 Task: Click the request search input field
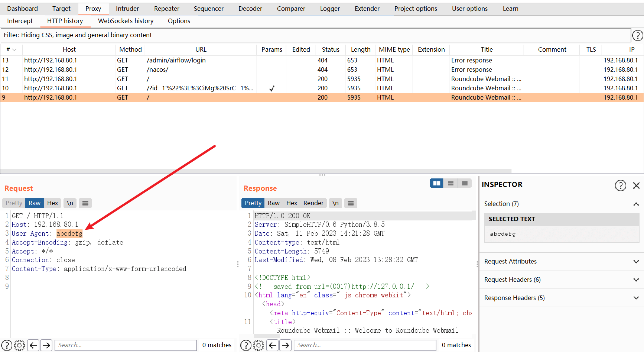click(126, 345)
